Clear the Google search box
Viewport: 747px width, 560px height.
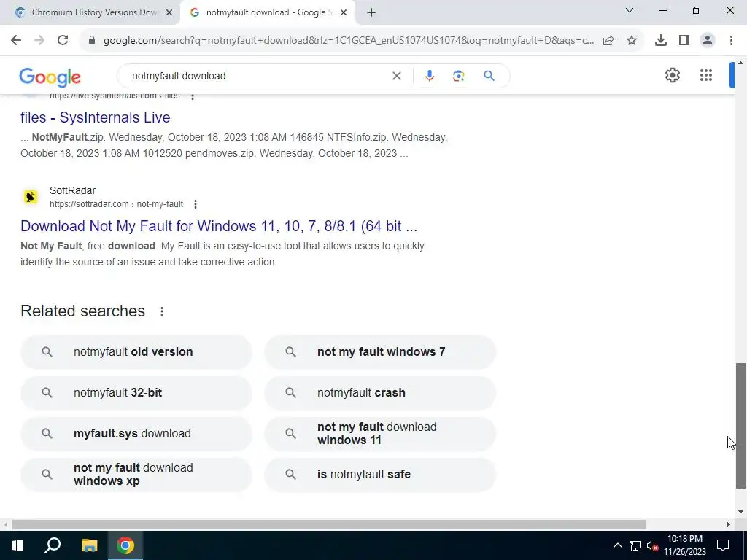396,76
